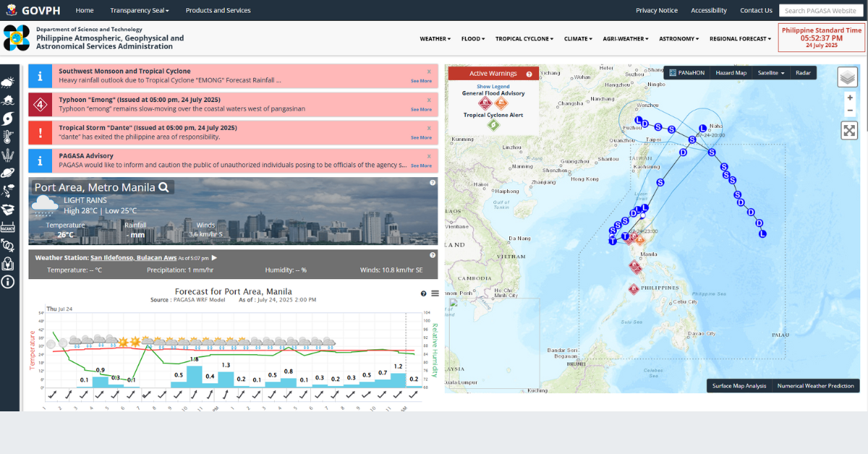
Task: Go to Home in the top bar
Action: [x=85, y=10]
